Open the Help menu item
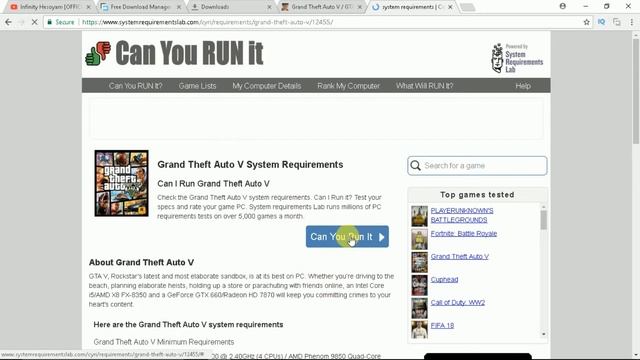 (523, 86)
